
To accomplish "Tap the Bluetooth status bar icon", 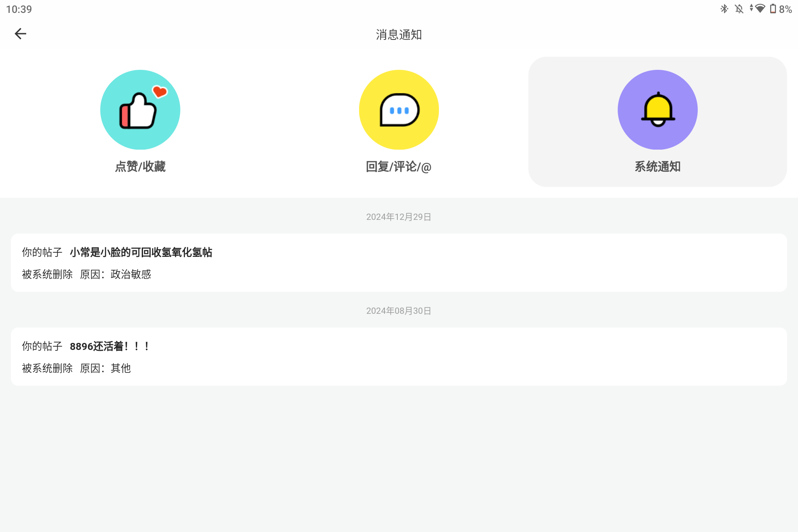I will pyautogui.click(x=724, y=9).
